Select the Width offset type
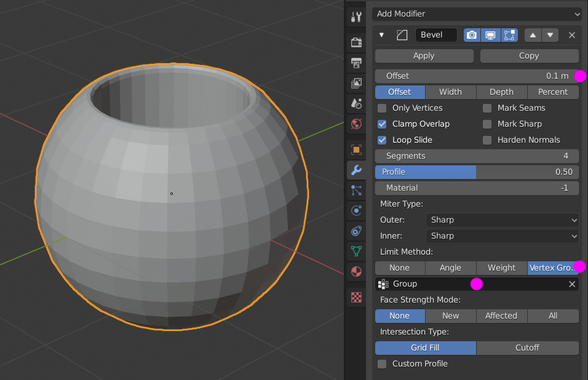This screenshot has width=588, height=380. pyautogui.click(x=450, y=92)
